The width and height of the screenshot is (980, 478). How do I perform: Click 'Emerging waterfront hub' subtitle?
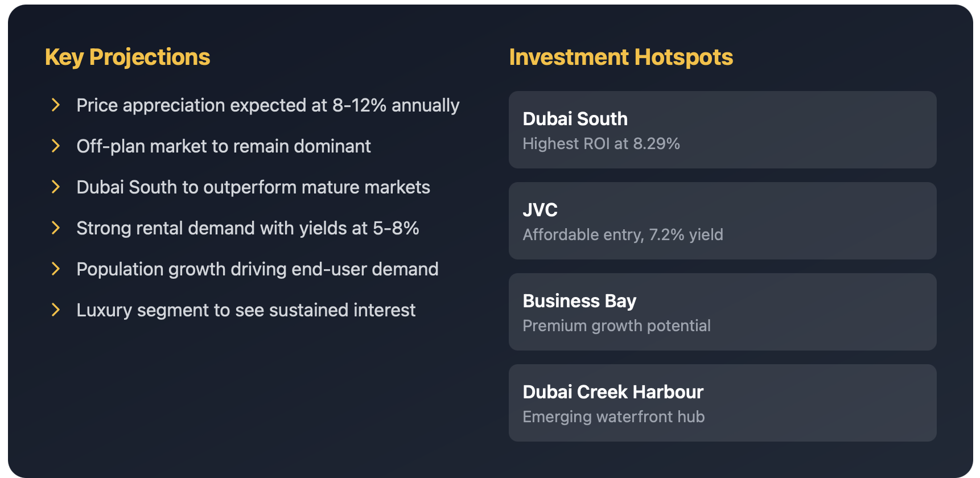click(613, 417)
